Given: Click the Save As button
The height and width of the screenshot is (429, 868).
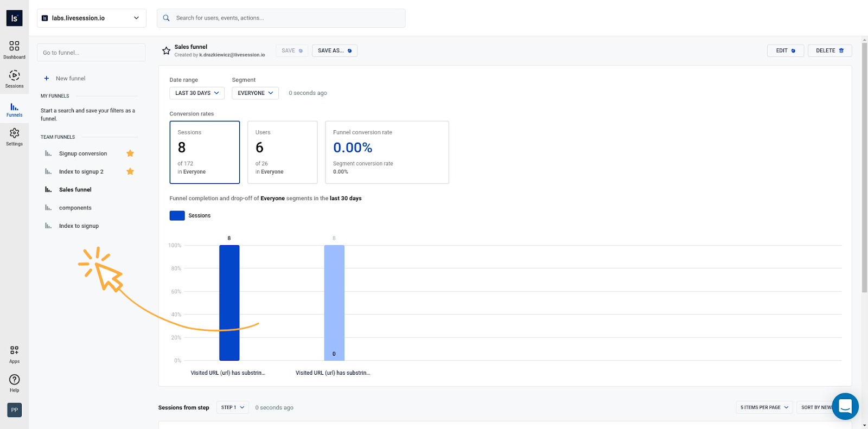Looking at the screenshot, I should (x=335, y=50).
